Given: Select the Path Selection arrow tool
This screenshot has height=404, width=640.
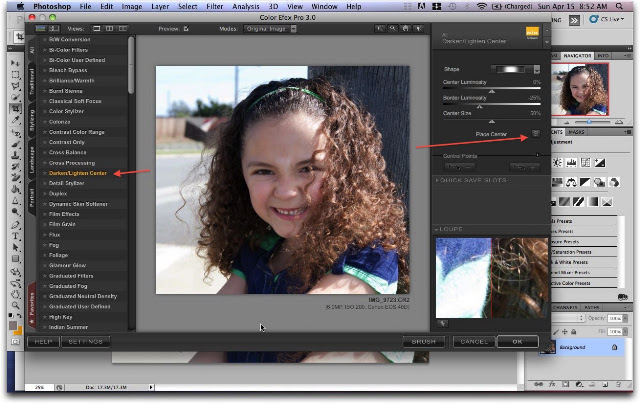Looking at the screenshot, I should click(16, 247).
